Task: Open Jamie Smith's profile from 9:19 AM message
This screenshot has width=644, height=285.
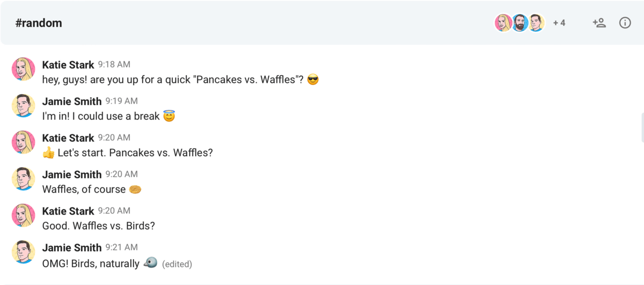Action: pos(71,101)
